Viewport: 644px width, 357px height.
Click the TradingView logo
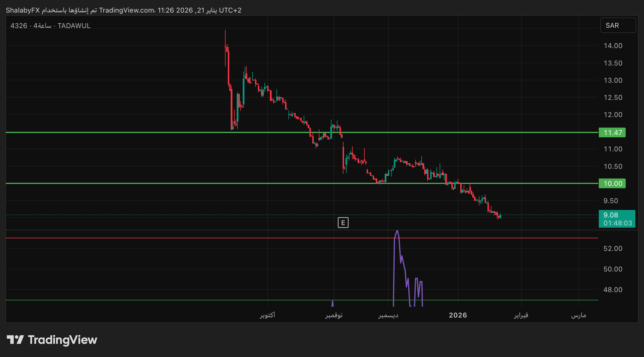52,340
